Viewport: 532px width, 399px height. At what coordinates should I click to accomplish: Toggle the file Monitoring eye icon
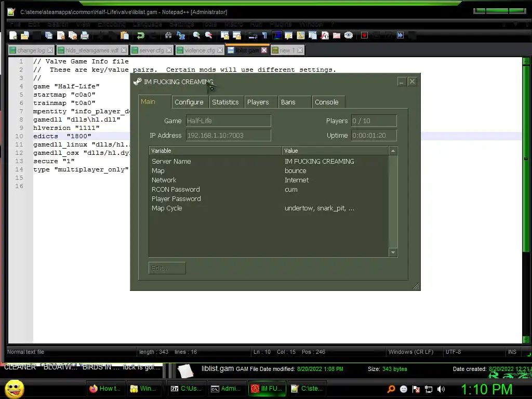[349, 35]
